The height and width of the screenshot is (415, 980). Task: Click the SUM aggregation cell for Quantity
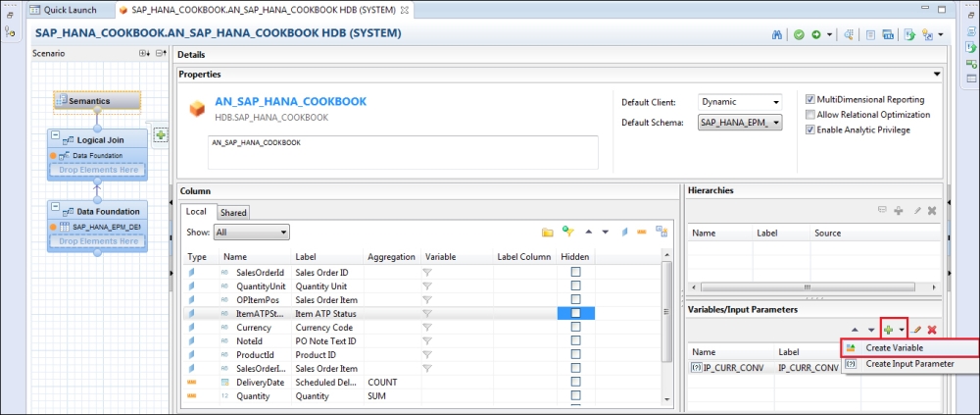tap(392, 395)
